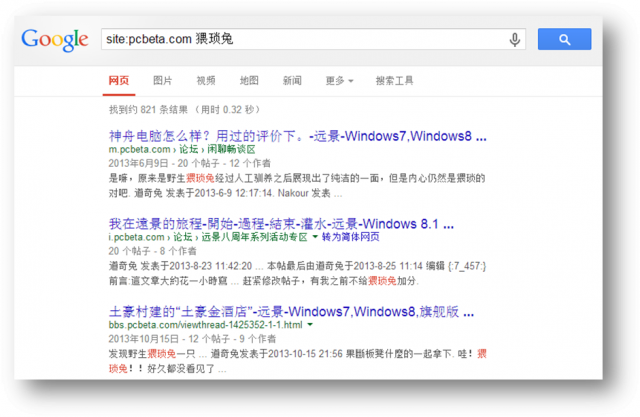The image size is (640, 417).
Task: Expand dropdown arrow beside bbs.pcbeta.com URL
Action: 310,325
